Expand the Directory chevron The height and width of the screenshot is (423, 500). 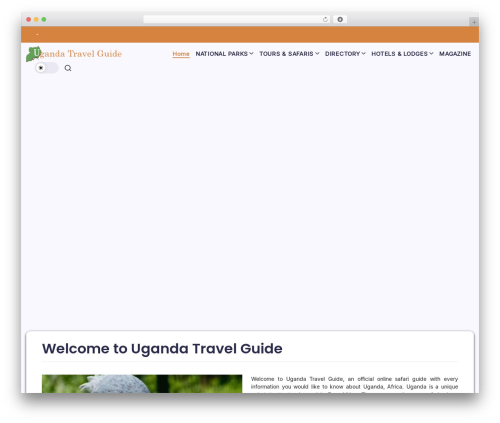[x=363, y=53]
